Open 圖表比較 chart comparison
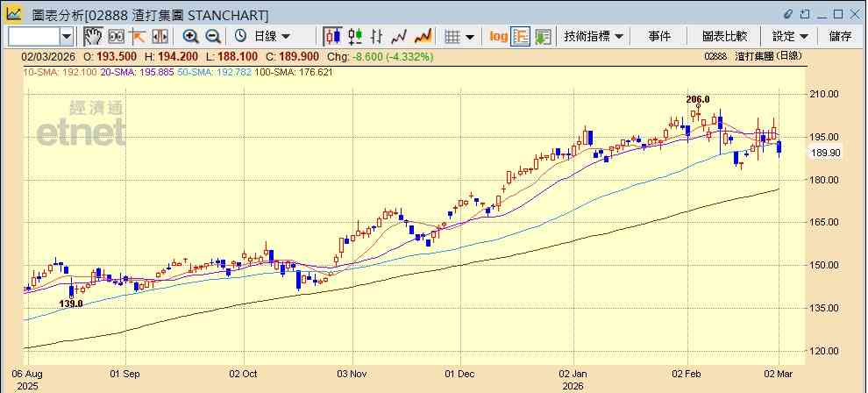Image resolution: width=868 pixels, height=393 pixels. (x=724, y=37)
